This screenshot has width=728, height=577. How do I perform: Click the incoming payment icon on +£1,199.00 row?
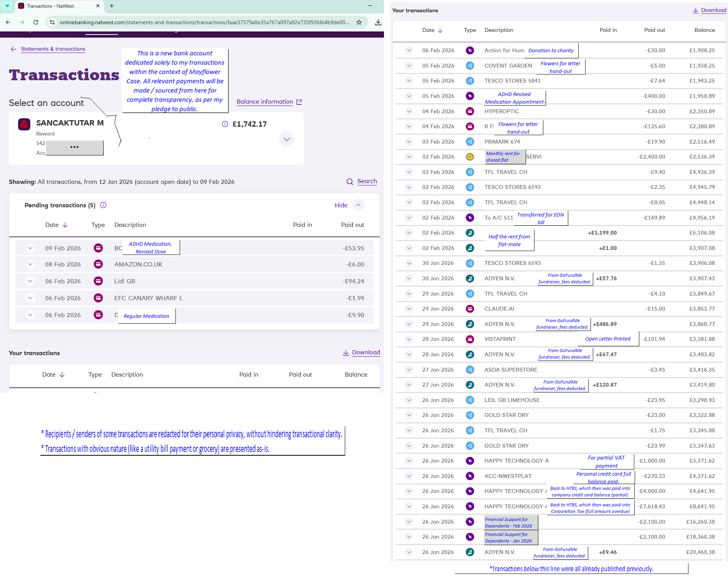(470, 233)
